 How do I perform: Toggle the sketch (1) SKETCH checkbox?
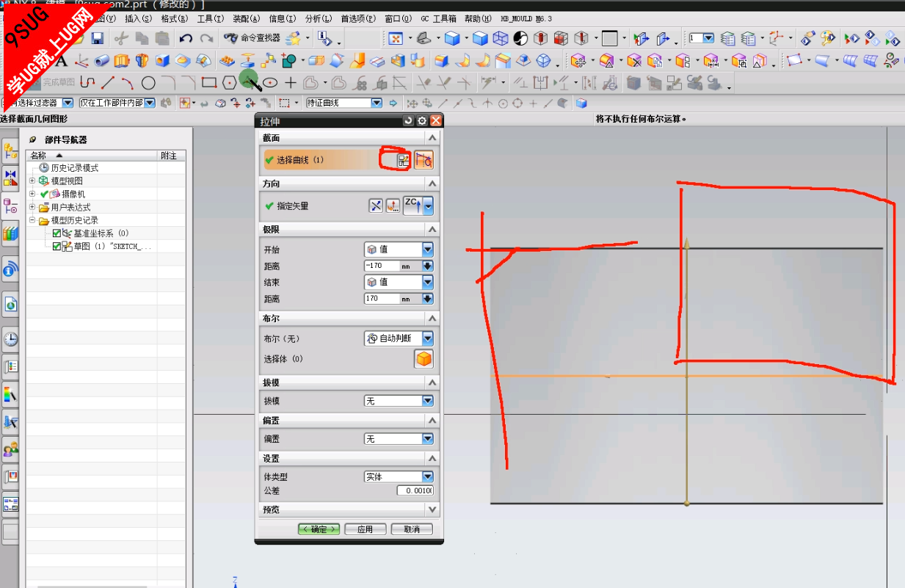57,247
